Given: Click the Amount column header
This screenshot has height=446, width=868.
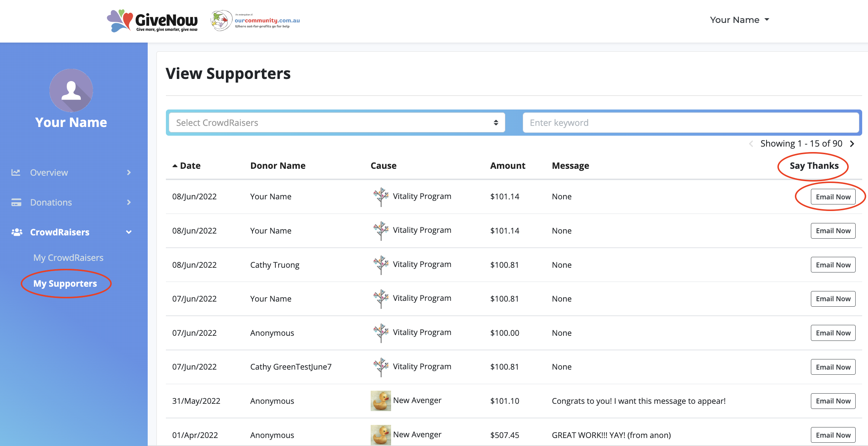Looking at the screenshot, I should click(507, 166).
